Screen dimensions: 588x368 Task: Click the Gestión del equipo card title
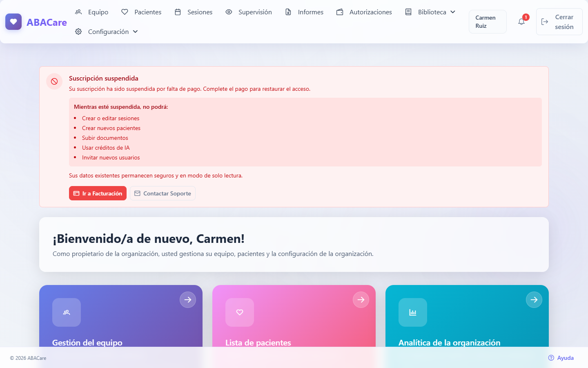tap(87, 343)
